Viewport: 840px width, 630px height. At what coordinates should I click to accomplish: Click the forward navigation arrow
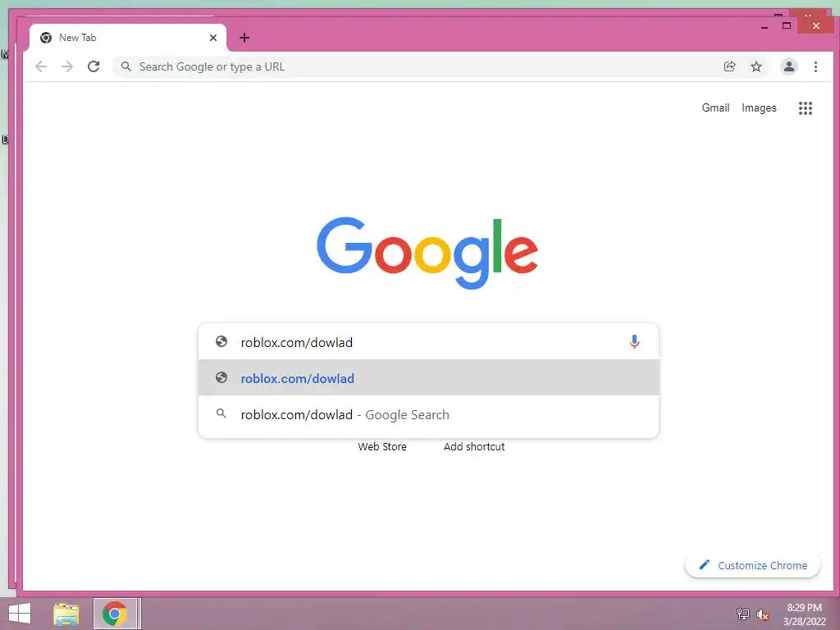coord(67,66)
